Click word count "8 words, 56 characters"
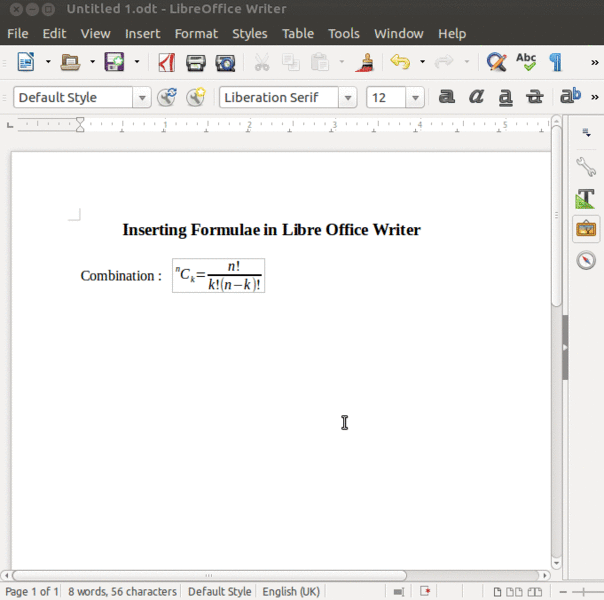Screen dimensions: 604x600 click(x=122, y=592)
